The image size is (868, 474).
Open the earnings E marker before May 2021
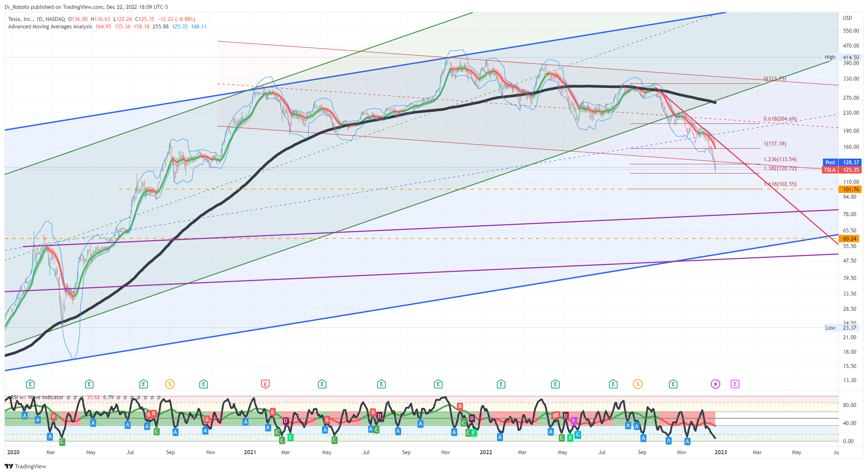click(322, 384)
